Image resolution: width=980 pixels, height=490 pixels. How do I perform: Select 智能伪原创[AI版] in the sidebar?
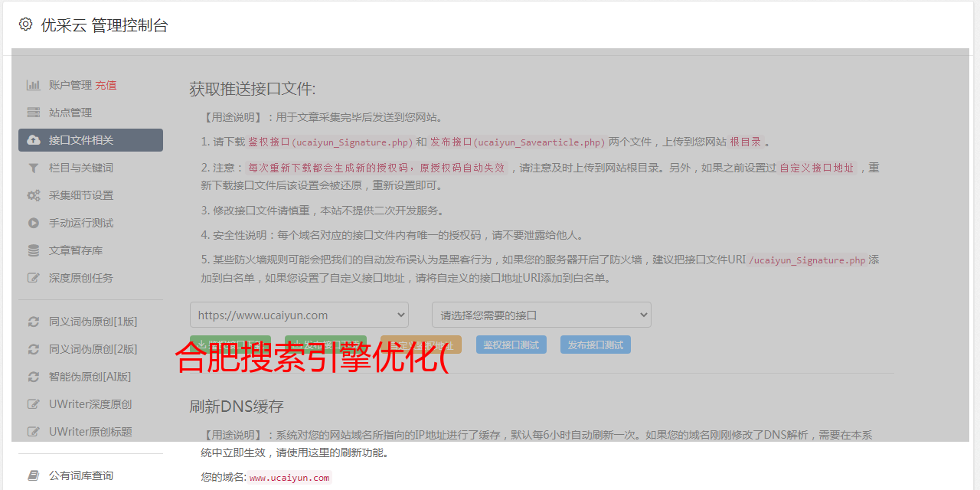(x=90, y=377)
